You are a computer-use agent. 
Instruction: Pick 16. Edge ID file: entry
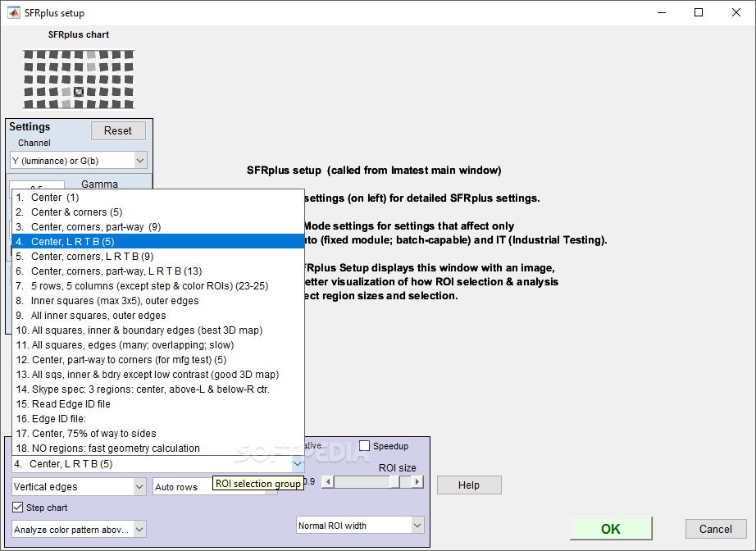158,419
